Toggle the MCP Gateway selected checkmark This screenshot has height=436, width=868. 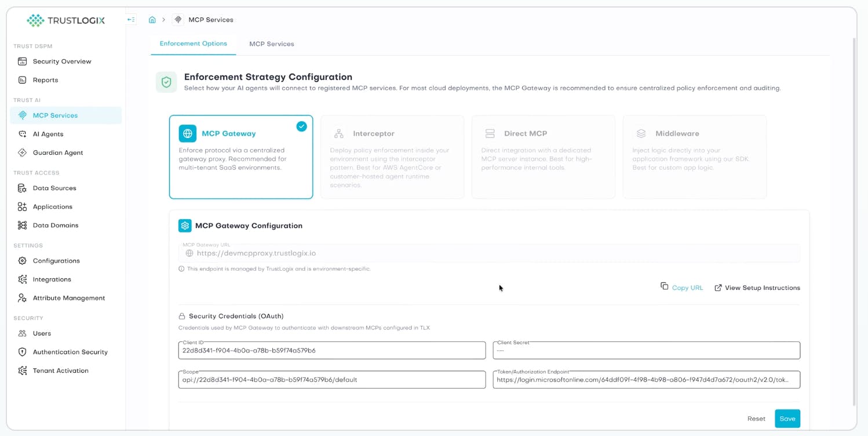coord(302,126)
